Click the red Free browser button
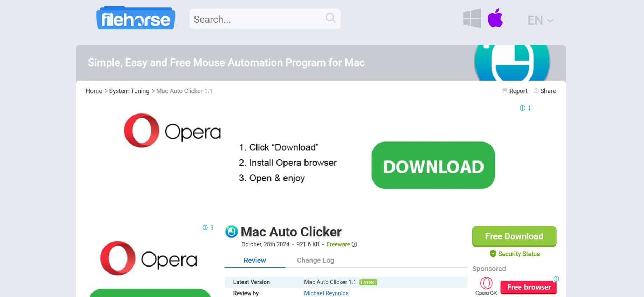 pos(529,287)
